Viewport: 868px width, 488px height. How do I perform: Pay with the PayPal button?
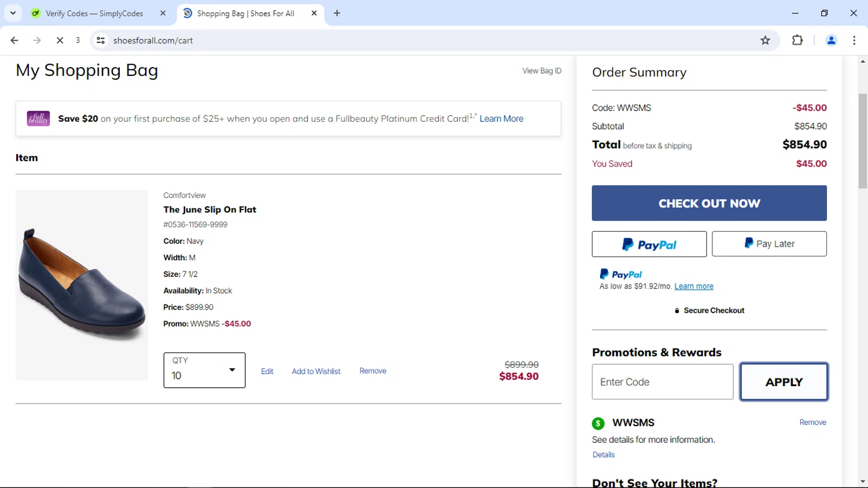[x=649, y=244]
